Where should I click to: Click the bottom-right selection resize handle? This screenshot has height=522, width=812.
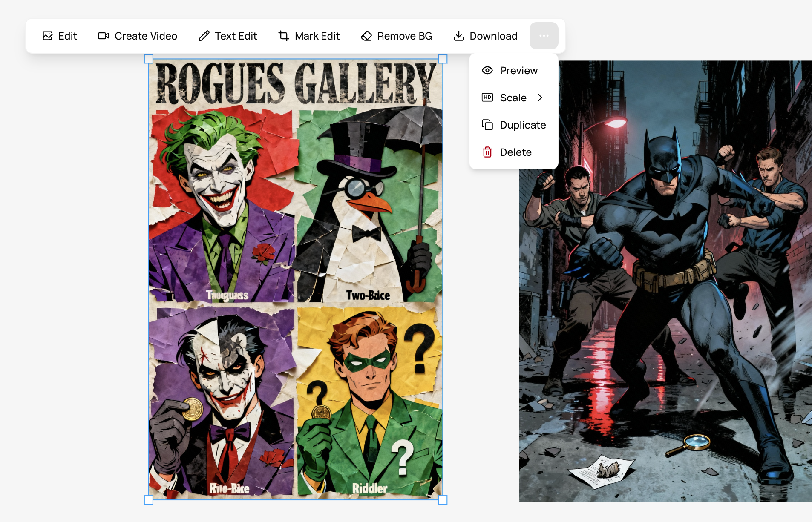point(443,500)
